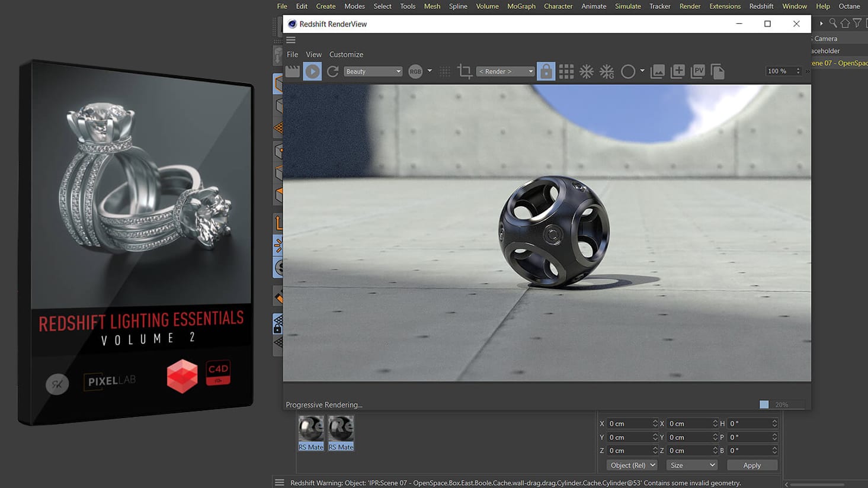Open the Redshift main menu
This screenshot has width=868, height=488.
click(761, 6)
